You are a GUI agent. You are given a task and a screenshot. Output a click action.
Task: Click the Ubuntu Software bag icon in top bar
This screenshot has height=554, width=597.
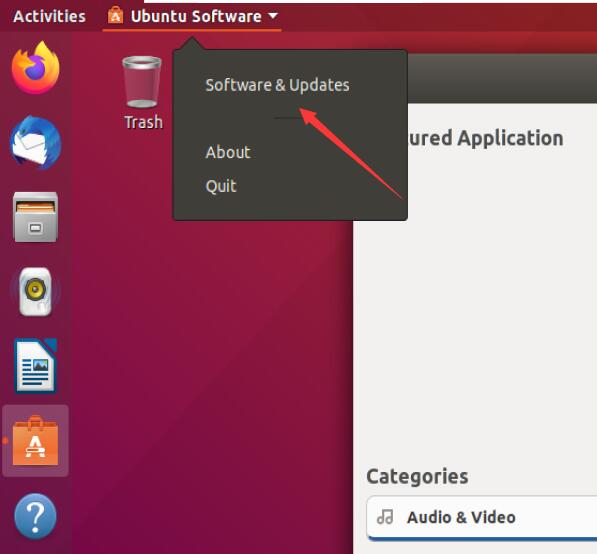pyautogui.click(x=115, y=16)
